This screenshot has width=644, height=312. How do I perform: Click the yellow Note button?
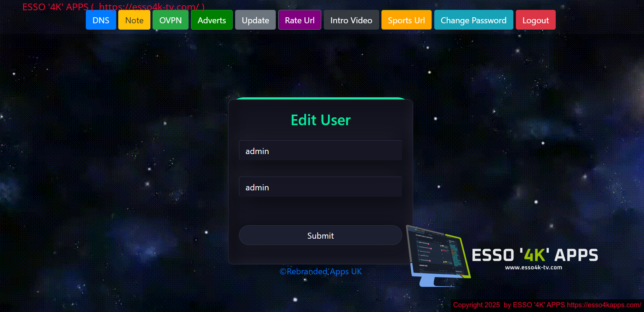[134, 20]
